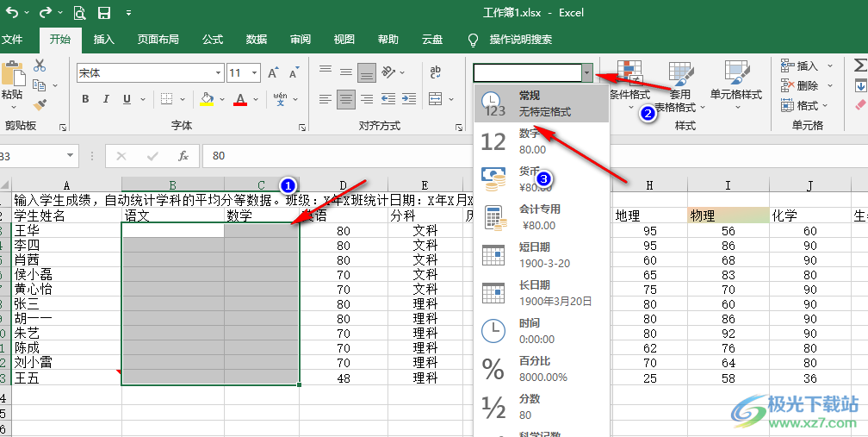Choose 短日期 short date format
The height and width of the screenshot is (437, 868).
click(542, 255)
